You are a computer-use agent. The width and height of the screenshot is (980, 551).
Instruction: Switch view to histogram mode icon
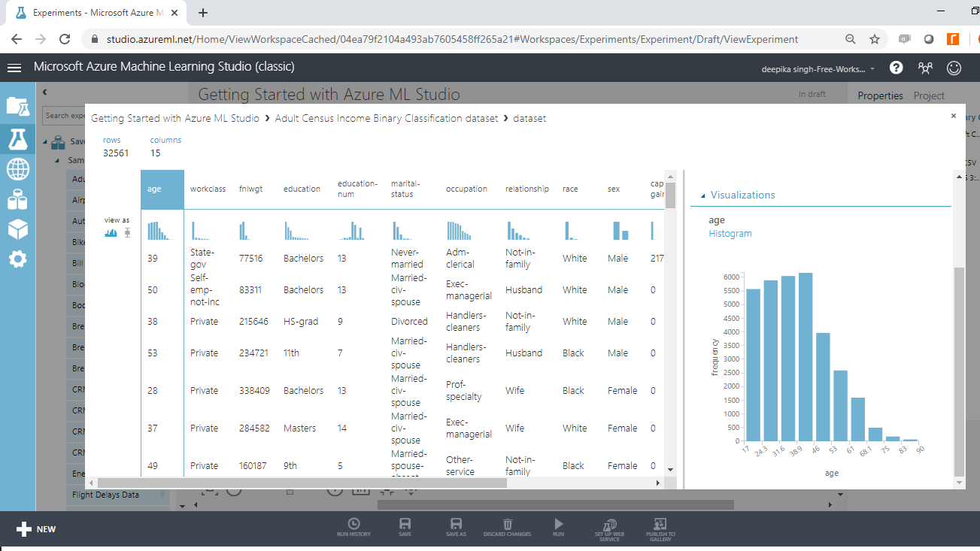(111, 233)
